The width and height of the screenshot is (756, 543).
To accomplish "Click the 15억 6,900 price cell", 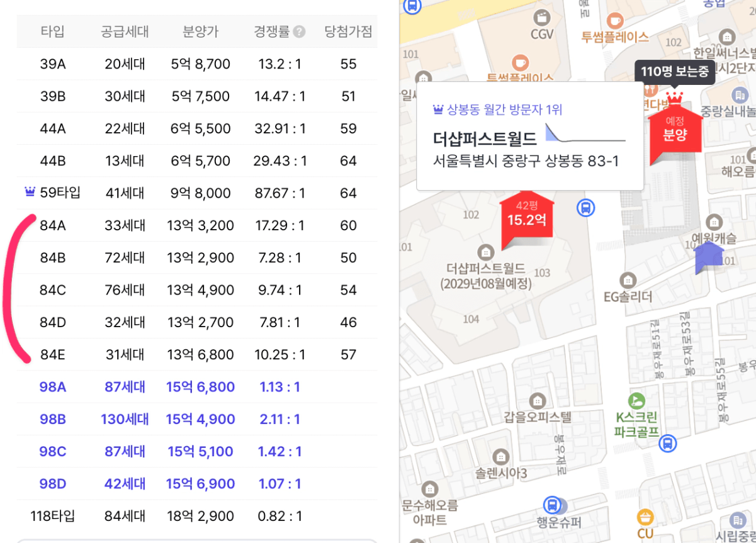I will pos(200,484).
